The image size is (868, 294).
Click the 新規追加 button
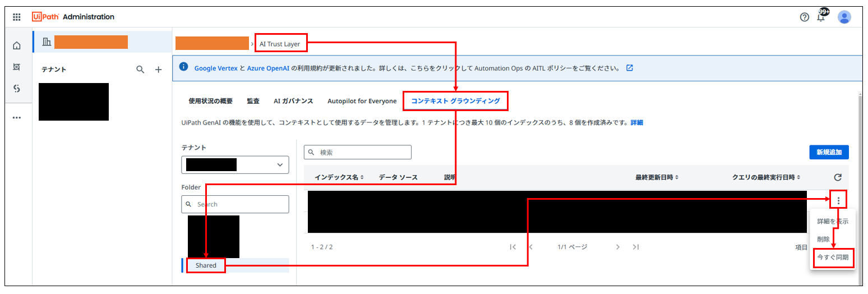(x=829, y=152)
